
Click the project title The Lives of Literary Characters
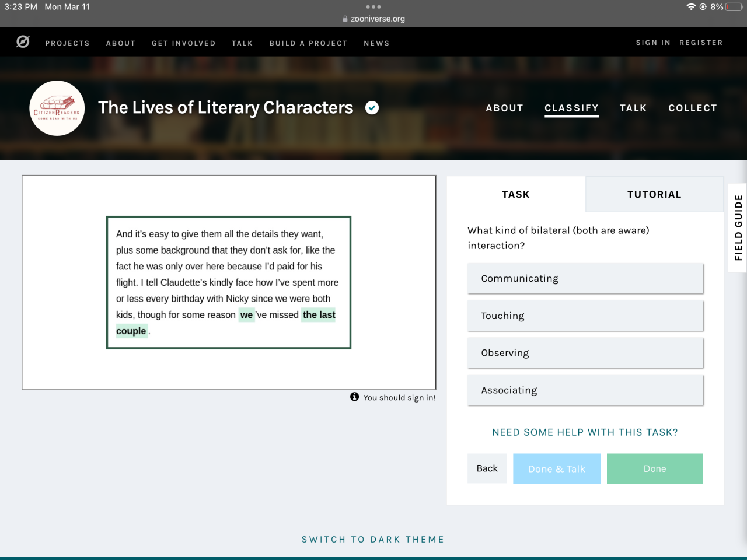(226, 108)
